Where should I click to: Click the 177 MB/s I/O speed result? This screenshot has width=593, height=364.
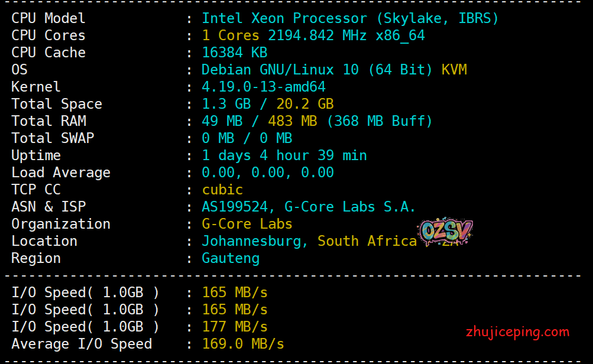(x=235, y=327)
